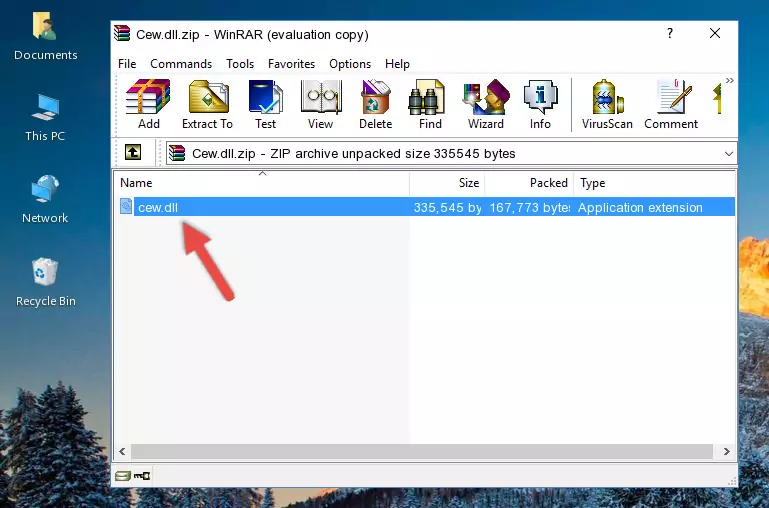Click the horizontal scrollbar right arrow
Viewport: 769px width, 508px height.
[x=727, y=451]
